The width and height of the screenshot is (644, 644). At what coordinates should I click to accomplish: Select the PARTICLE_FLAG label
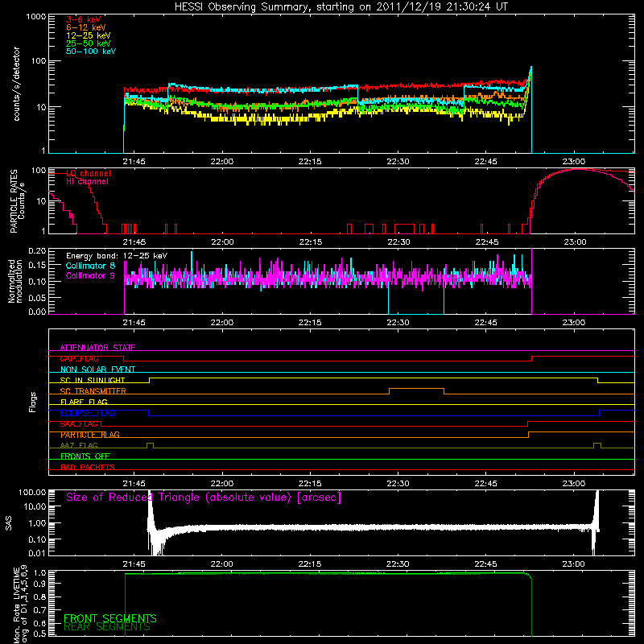[90, 435]
